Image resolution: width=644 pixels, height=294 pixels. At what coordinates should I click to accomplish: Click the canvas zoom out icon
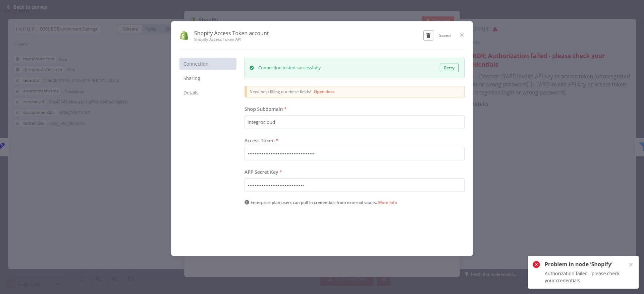click(114, 279)
